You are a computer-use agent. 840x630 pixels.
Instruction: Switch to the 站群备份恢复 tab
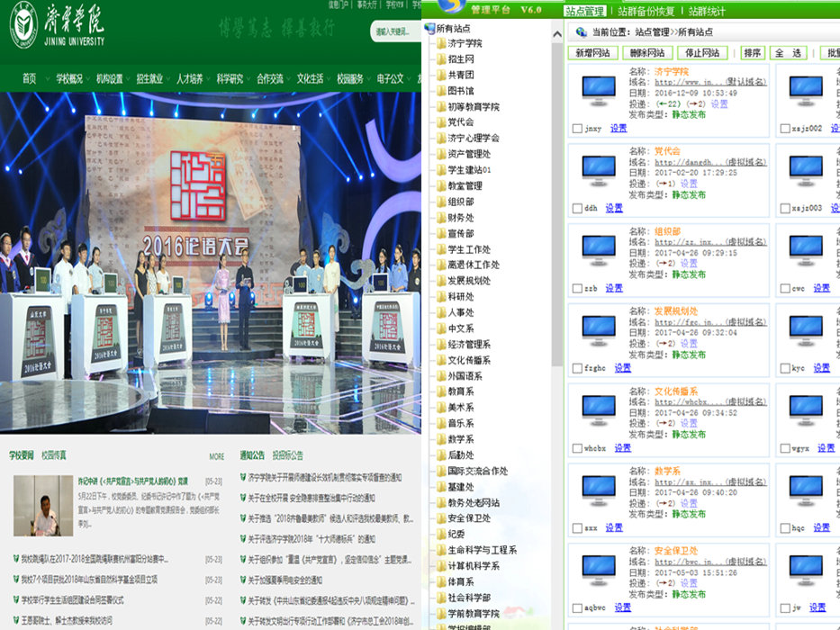[648, 11]
